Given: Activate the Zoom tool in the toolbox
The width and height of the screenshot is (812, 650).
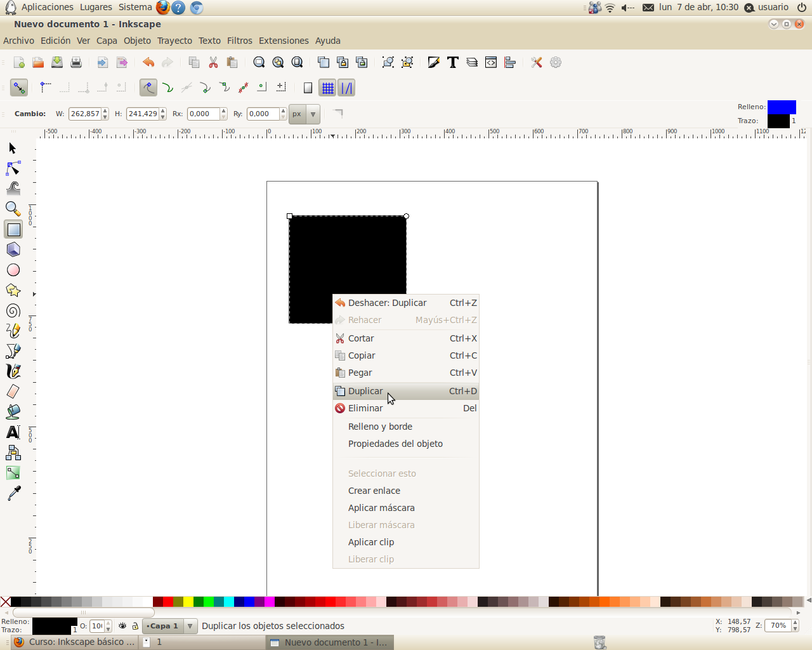Looking at the screenshot, I should point(13,209).
